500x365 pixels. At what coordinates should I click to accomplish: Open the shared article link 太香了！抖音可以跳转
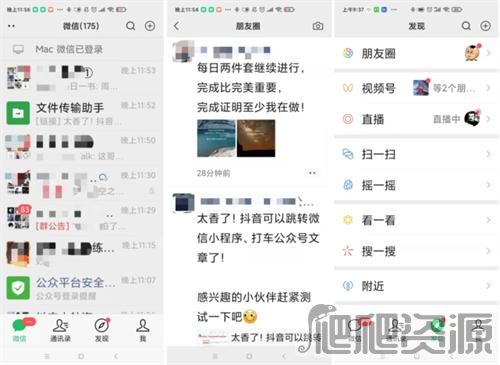coord(259,338)
